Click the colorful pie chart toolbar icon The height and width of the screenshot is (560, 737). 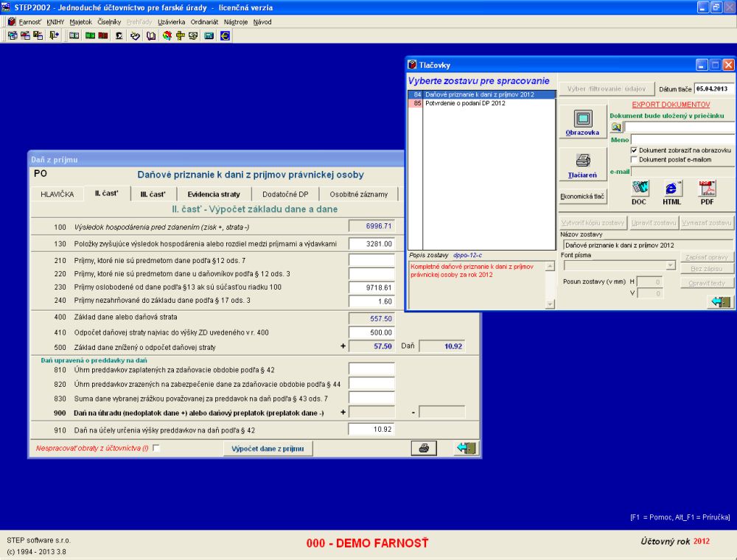[x=167, y=35]
